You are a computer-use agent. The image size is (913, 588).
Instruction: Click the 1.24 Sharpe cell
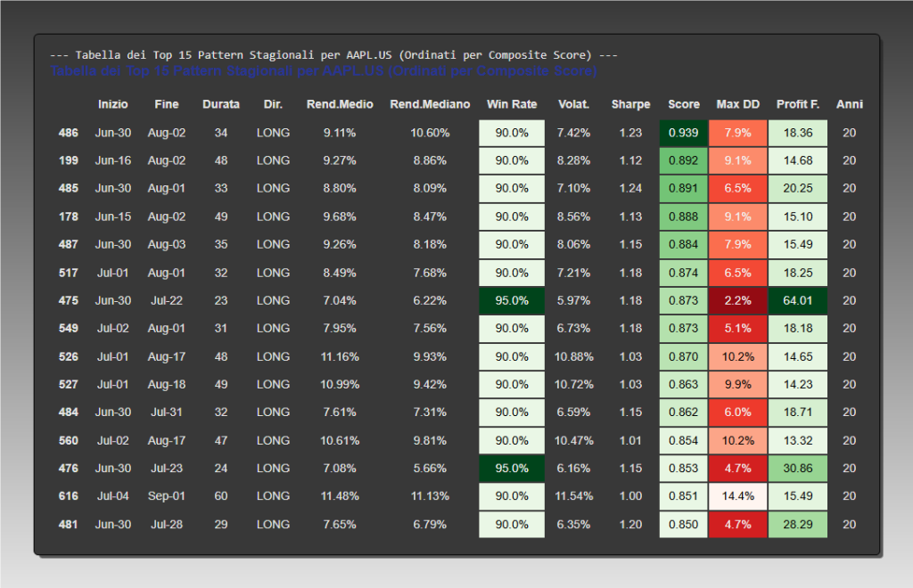pos(630,189)
